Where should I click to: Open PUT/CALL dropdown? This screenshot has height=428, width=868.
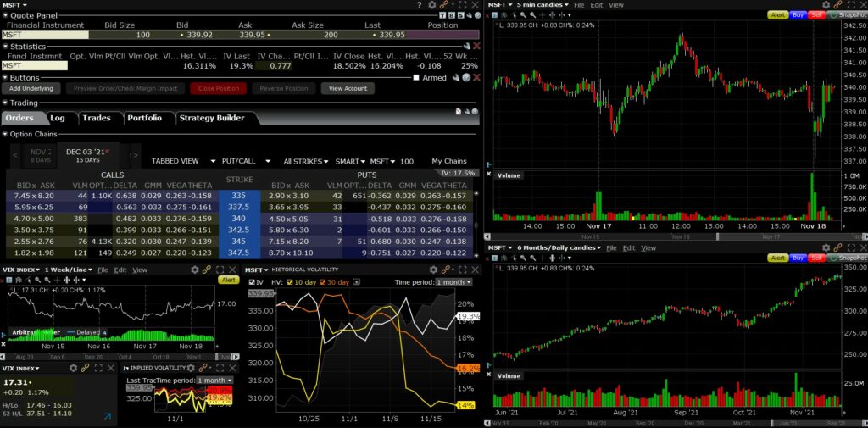(246, 161)
